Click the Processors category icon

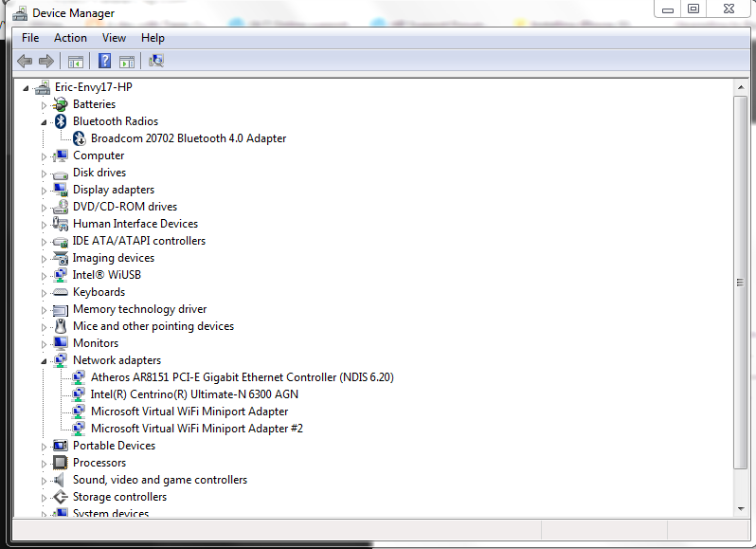[61, 463]
